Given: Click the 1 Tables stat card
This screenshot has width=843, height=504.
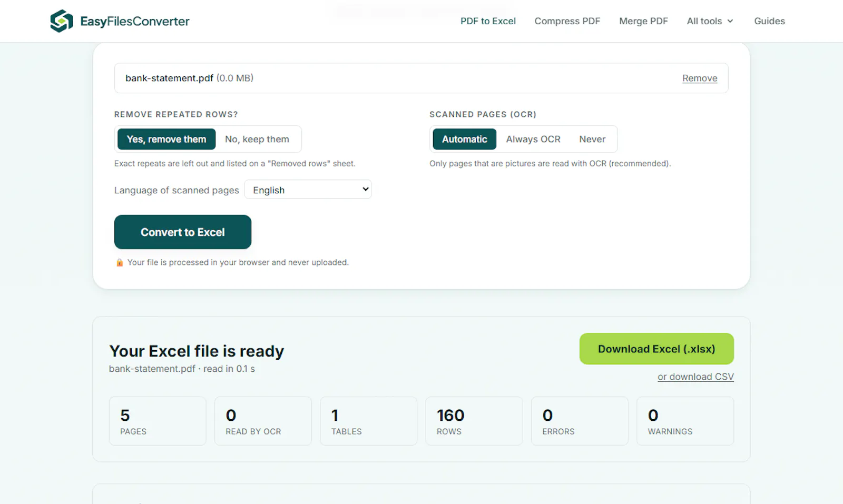Looking at the screenshot, I should tap(369, 421).
